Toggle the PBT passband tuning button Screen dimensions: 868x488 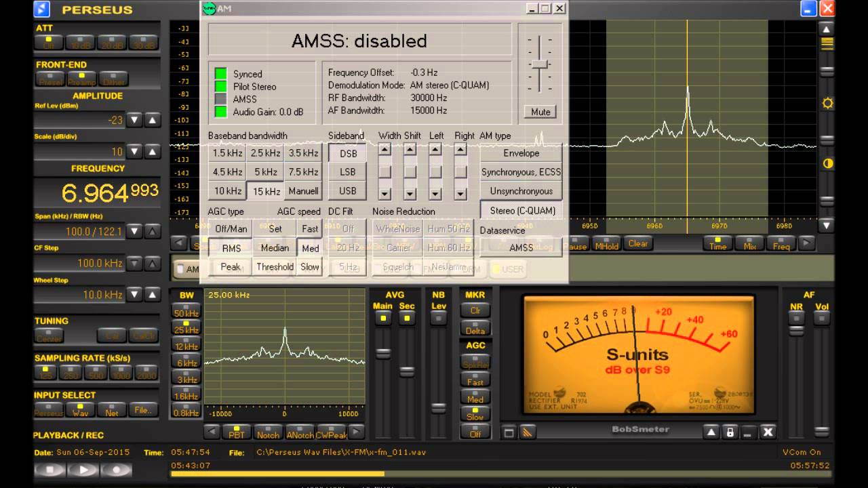[237, 432]
